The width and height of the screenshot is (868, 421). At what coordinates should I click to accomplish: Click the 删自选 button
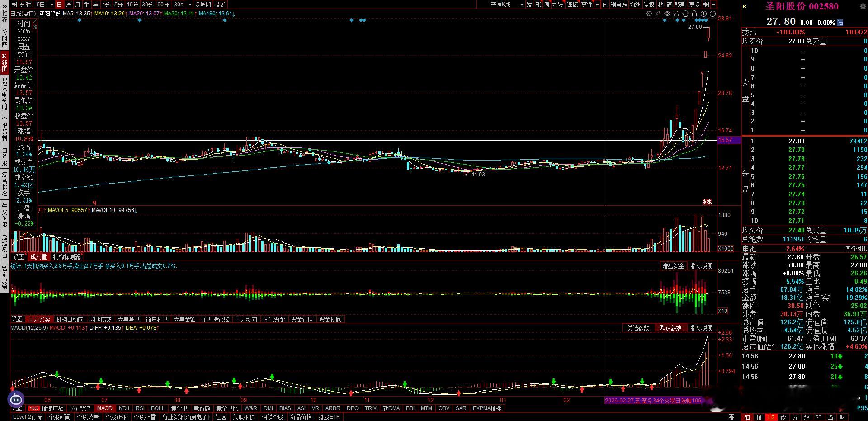pyautogui.click(x=618, y=5)
